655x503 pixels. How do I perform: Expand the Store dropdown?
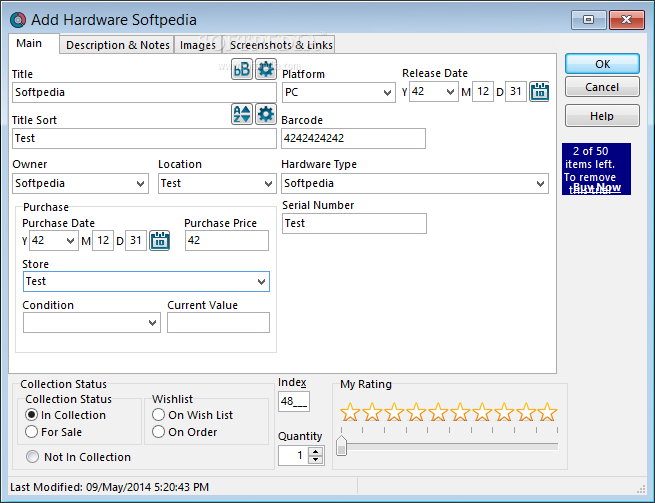[261, 282]
